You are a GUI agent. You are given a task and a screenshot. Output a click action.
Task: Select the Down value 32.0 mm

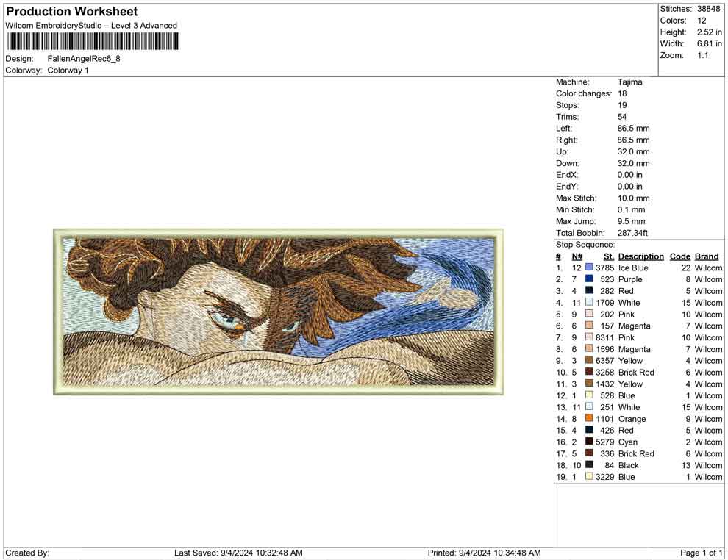click(633, 163)
